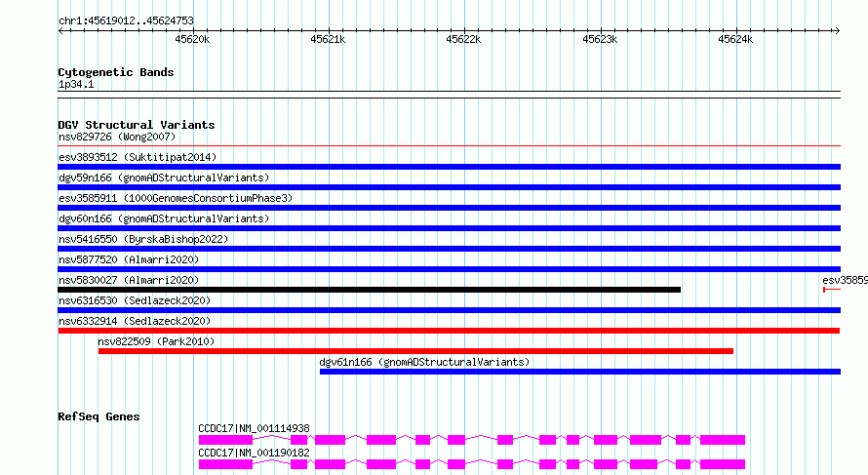Click the blue nsv6316530 variant bar
868x475 pixels.
point(449,310)
